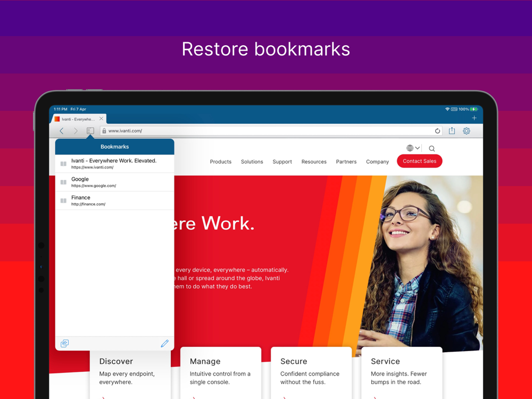Tap the 1:11 PM clock

click(61, 109)
